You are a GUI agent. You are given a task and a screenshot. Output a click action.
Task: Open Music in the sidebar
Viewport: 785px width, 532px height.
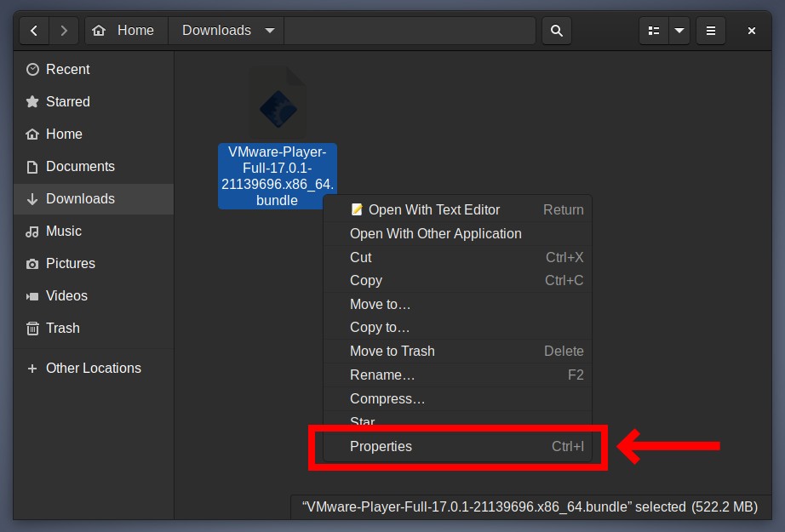click(x=94, y=232)
